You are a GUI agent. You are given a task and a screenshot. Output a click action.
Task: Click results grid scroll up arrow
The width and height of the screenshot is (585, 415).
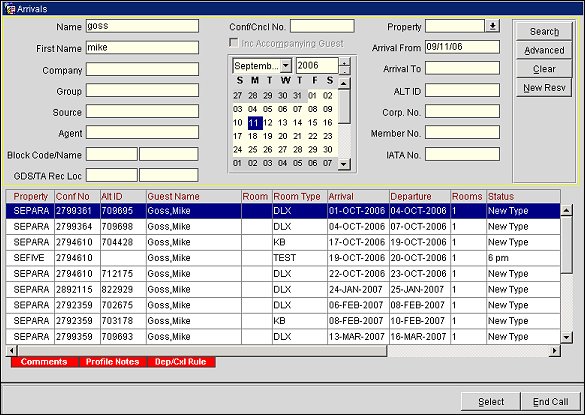click(566, 210)
